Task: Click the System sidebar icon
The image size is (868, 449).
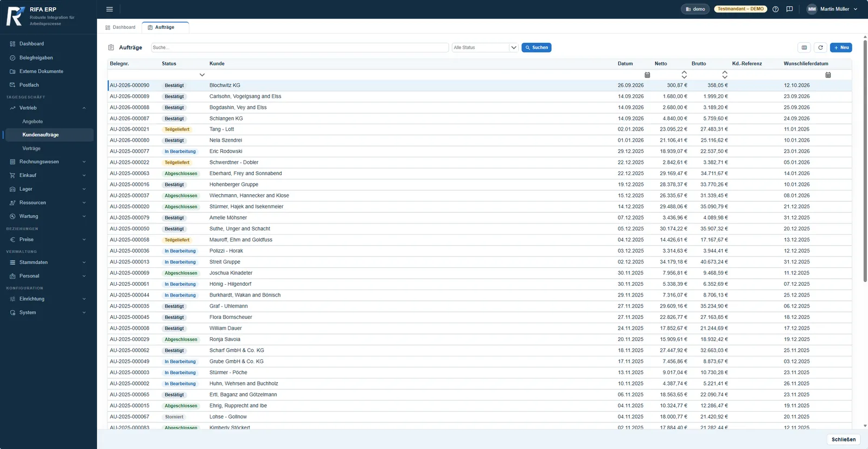Action: pyautogui.click(x=12, y=313)
